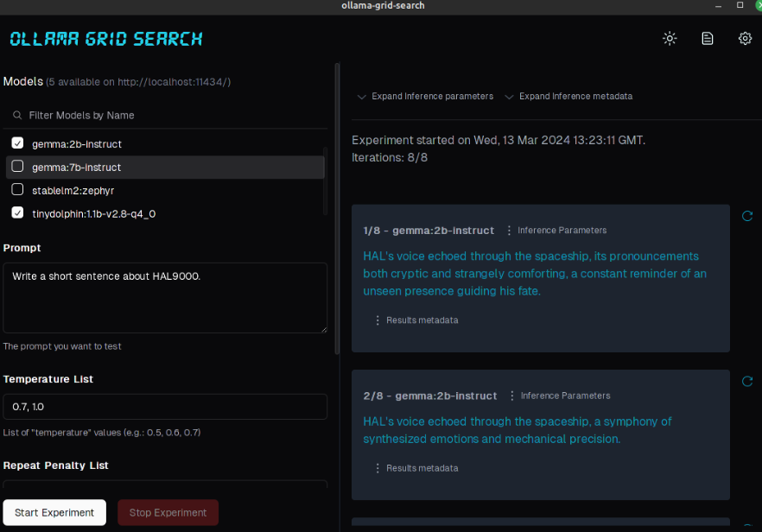
Task: Focus the Filter Models by Name field
Action: coord(165,115)
